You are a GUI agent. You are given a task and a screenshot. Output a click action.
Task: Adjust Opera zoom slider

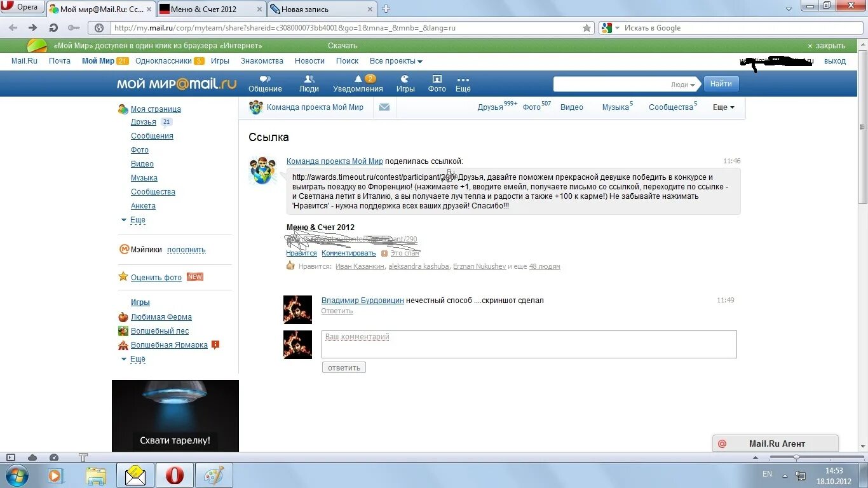pos(797,457)
